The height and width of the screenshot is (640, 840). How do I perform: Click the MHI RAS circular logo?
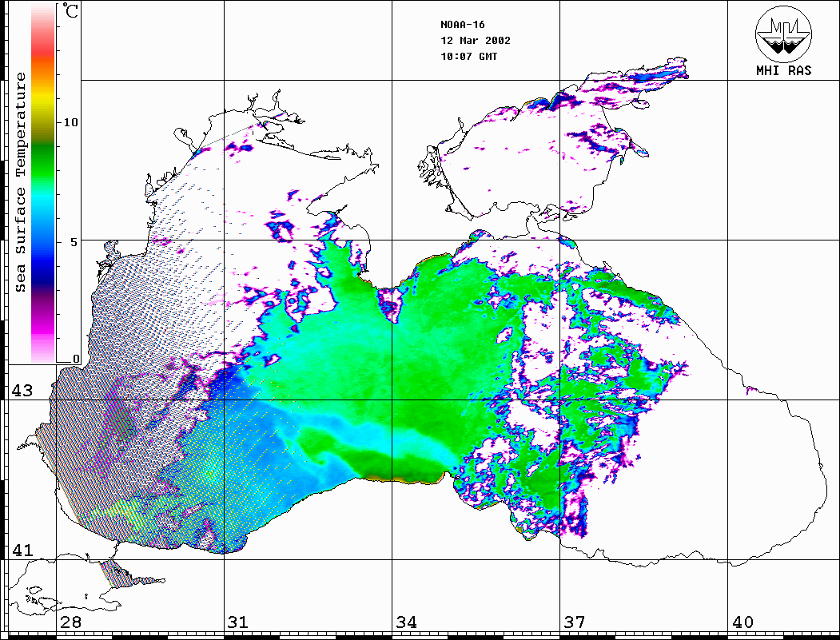[x=783, y=34]
